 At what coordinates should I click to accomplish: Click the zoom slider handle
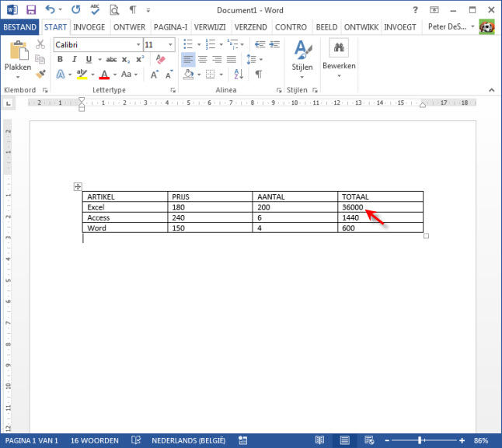click(x=420, y=440)
